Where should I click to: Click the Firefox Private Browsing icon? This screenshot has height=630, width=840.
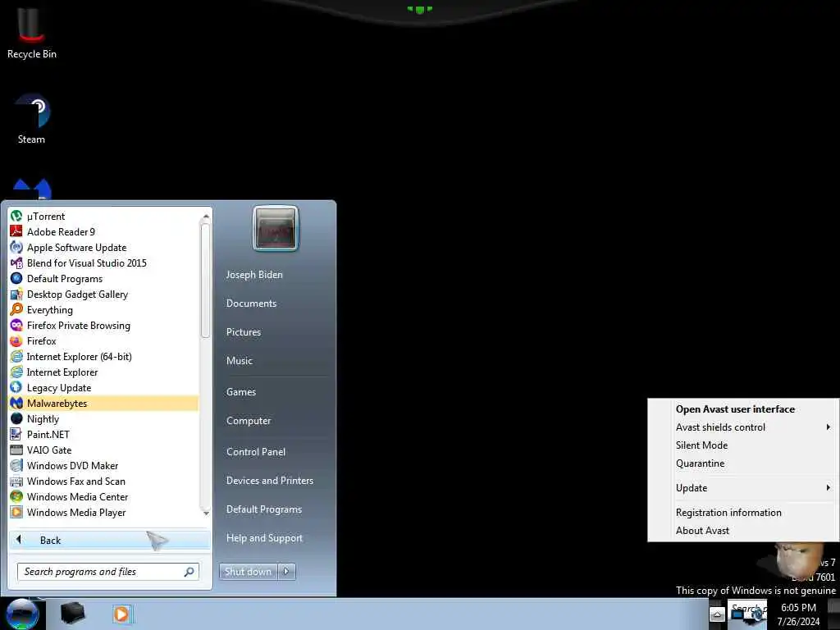16,325
